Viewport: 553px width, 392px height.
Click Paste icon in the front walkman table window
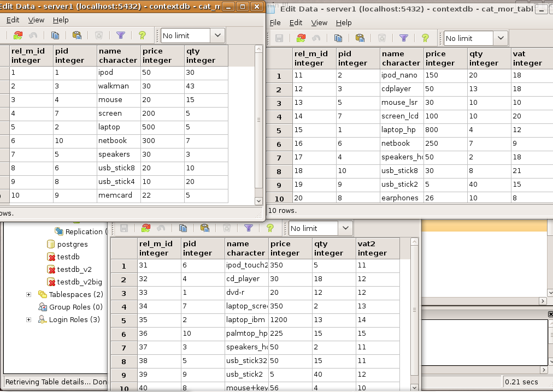(x=77, y=35)
